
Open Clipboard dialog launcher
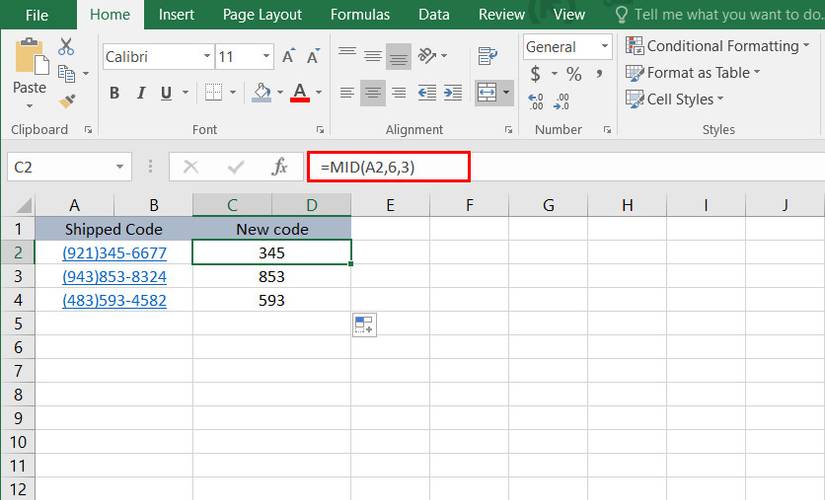pos(88,129)
